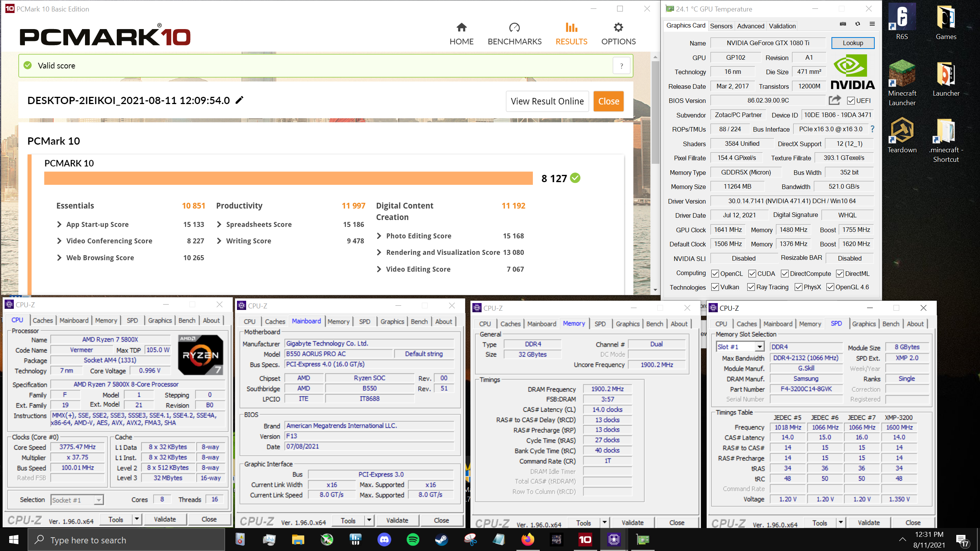The height and width of the screenshot is (551, 980).
Task: Click Tools in the SPD CPU-Z window
Action: pyautogui.click(x=820, y=523)
